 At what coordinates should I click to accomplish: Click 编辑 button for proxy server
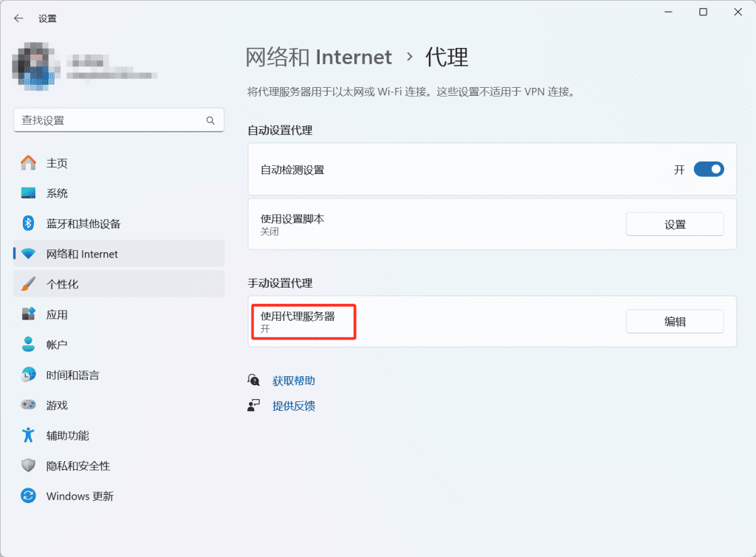pyautogui.click(x=674, y=322)
